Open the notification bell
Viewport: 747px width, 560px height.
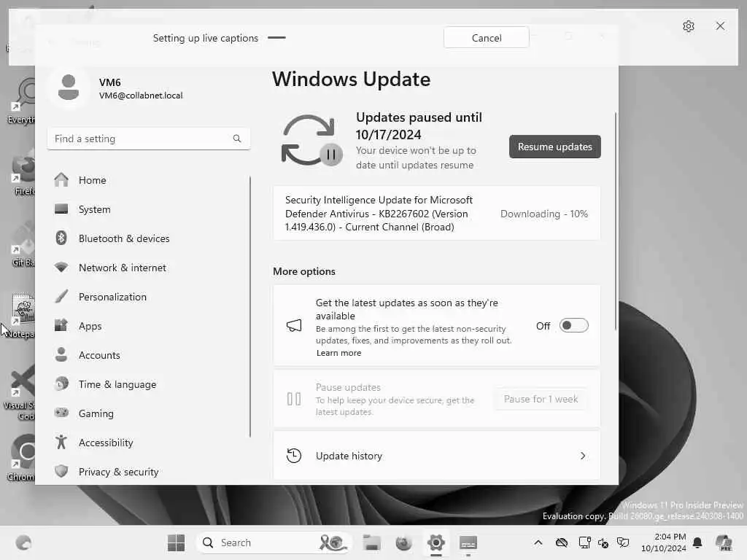697,542
